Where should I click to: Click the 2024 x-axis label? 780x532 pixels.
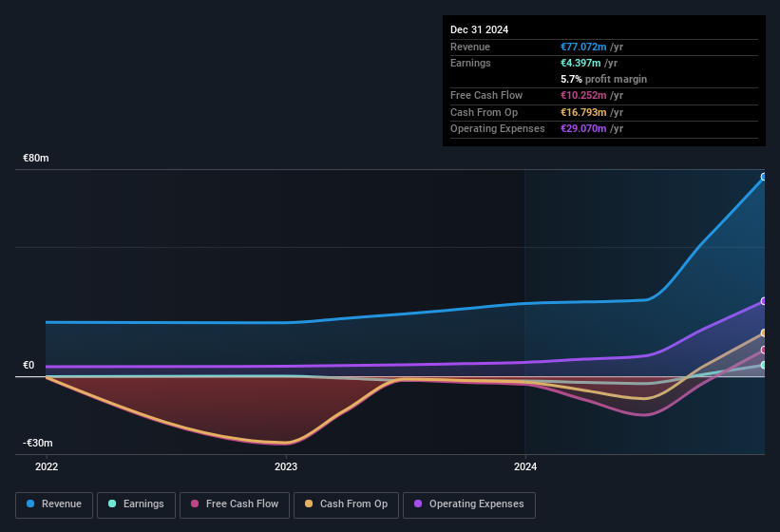525,466
